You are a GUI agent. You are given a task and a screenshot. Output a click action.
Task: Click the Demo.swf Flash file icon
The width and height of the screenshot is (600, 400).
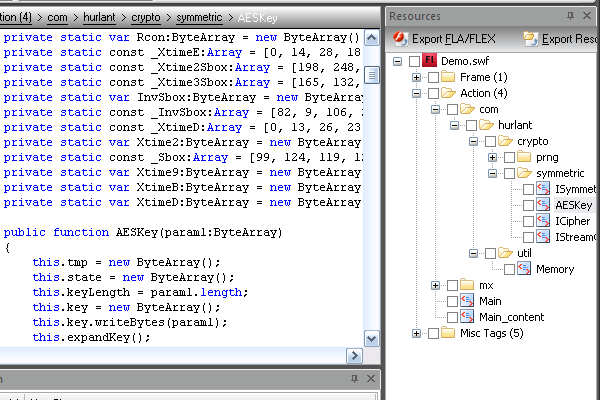click(x=431, y=61)
